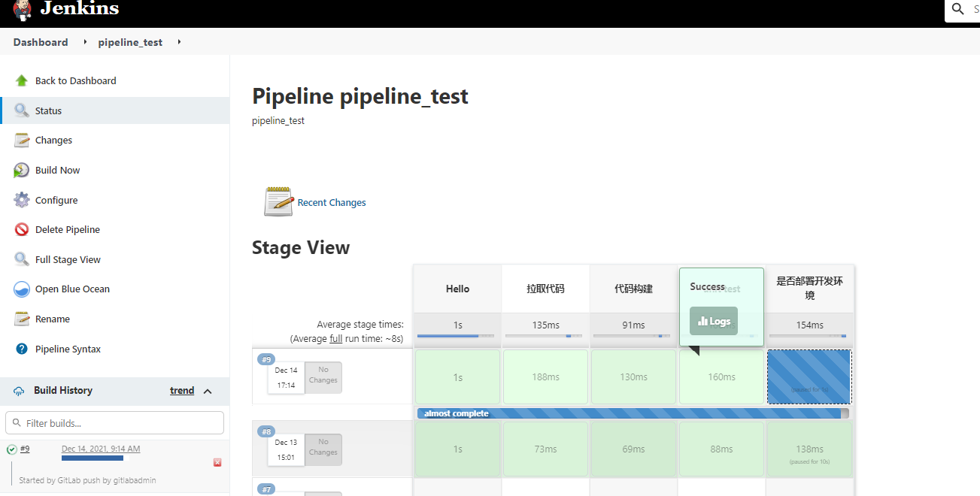Click the Hello average stage time bar
Screen dimensions: 980x496
click(x=456, y=336)
